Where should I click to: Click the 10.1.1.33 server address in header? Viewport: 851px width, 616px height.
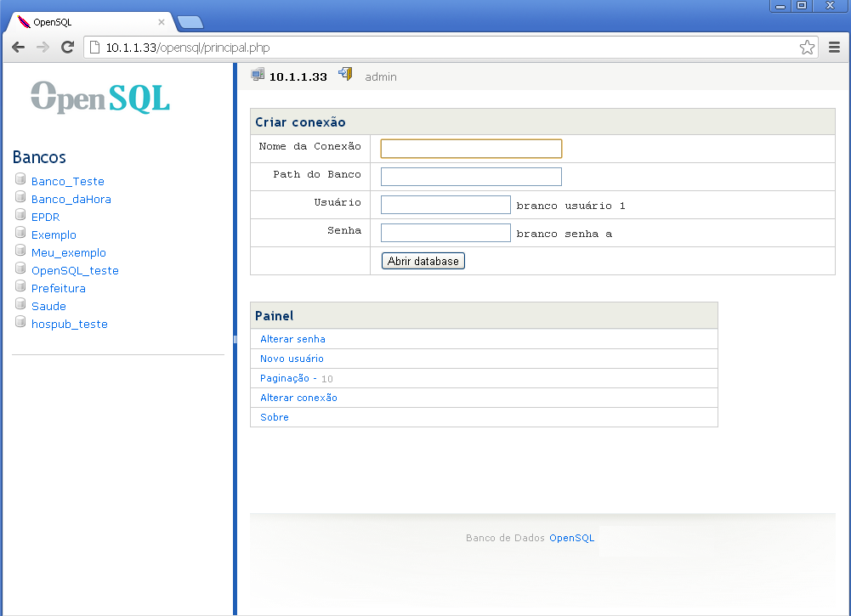298,77
